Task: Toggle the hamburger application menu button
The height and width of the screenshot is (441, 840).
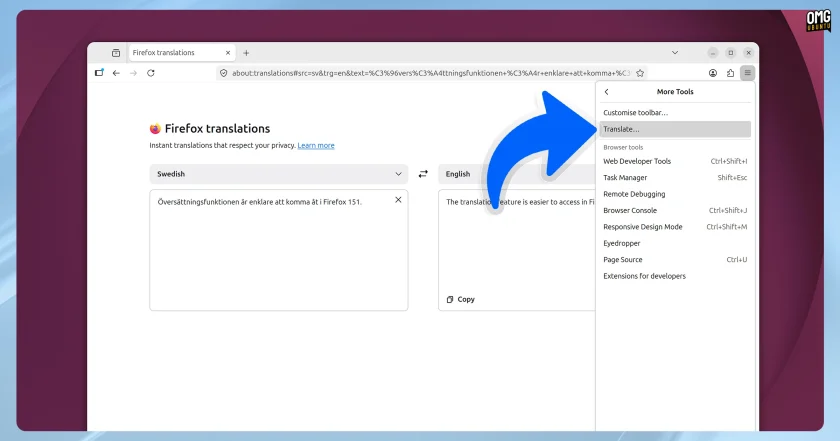Action: click(x=747, y=73)
